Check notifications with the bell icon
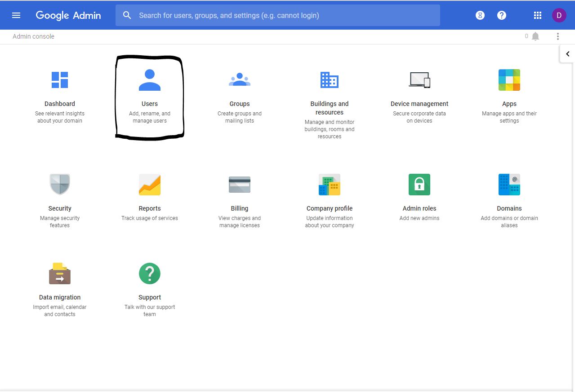Viewport: 575px width, 392px height. click(x=535, y=36)
